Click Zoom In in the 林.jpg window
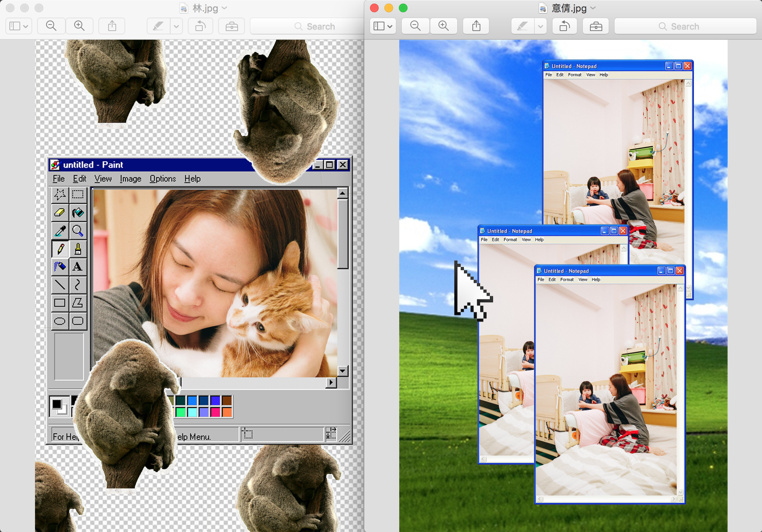The width and height of the screenshot is (762, 532). (x=79, y=26)
